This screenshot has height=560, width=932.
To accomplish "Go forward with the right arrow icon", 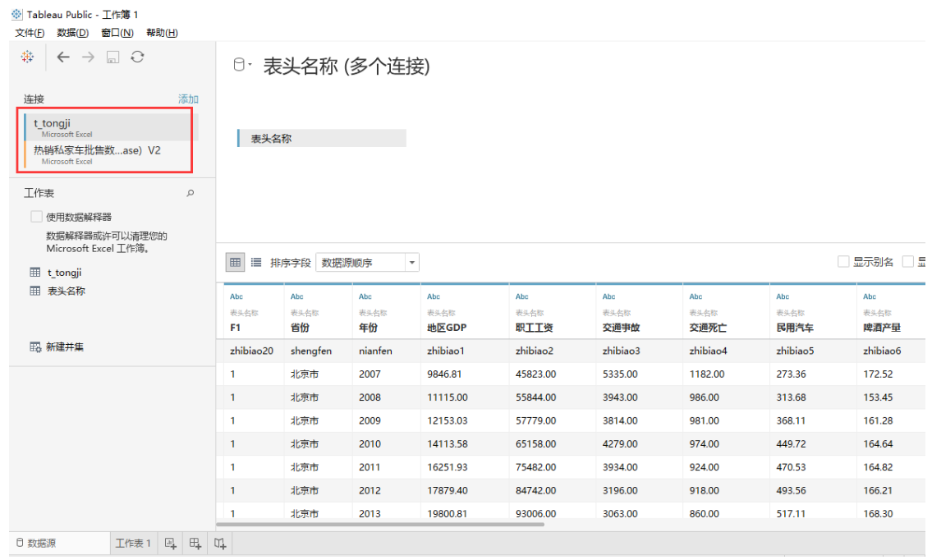I will pos(88,57).
